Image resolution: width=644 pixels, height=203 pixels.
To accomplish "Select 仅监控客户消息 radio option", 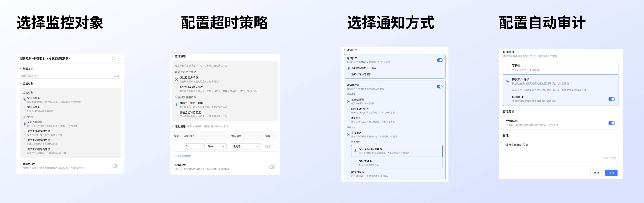I will coord(176,80).
